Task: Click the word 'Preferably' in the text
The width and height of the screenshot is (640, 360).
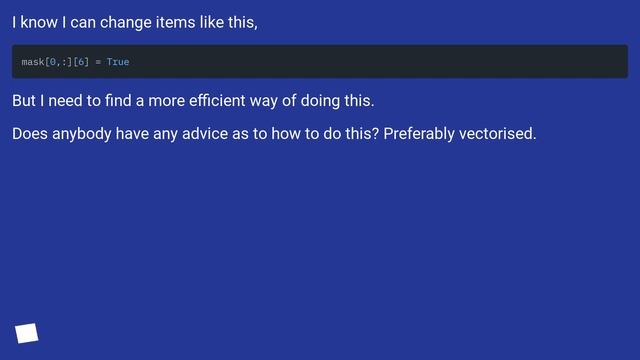Action: point(419,133)
